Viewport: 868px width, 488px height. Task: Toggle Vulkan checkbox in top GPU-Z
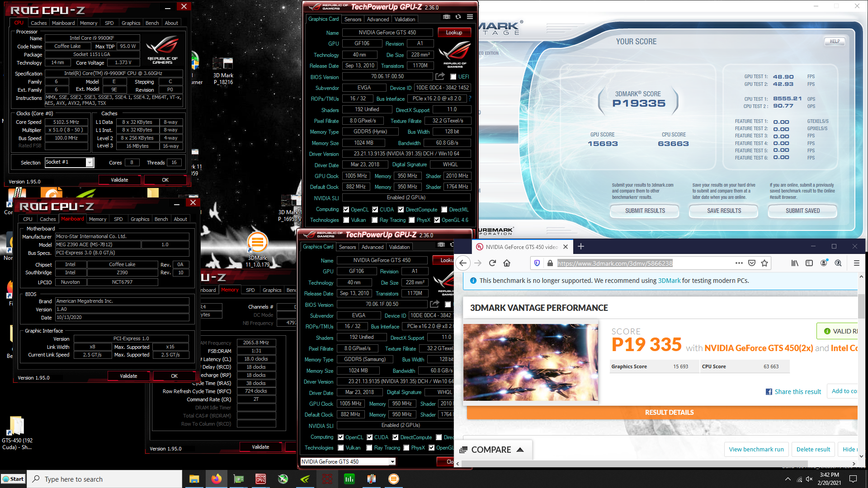(346, 220)
